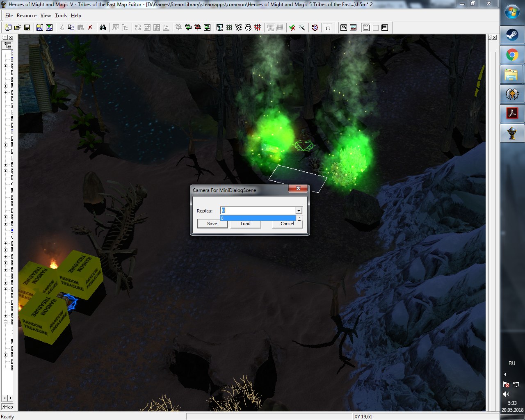This screenshot has height=420, width=525.
Task: Click the scissors Cut icon
Action: (x=62, y=27)
